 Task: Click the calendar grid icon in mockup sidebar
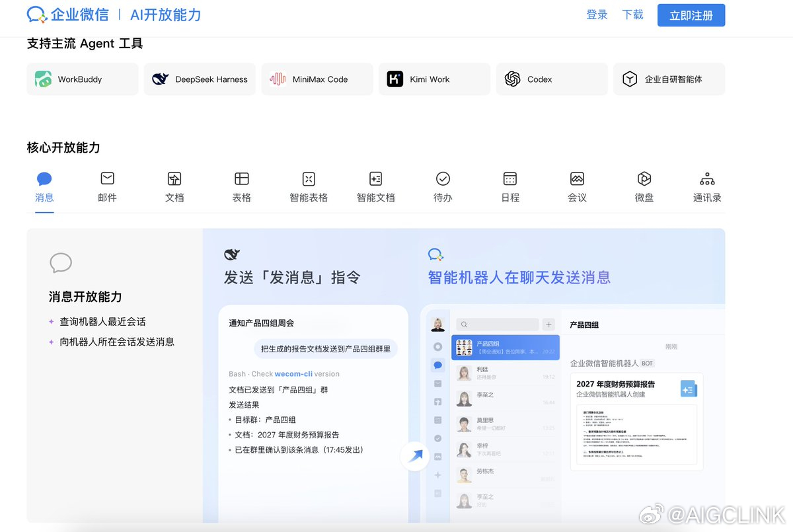point(437,420)
